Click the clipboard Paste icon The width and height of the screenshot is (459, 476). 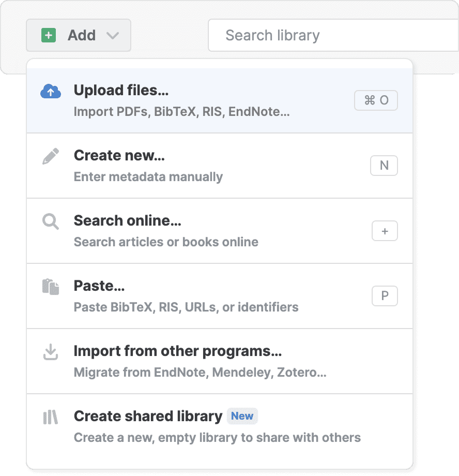coord(51,287)
